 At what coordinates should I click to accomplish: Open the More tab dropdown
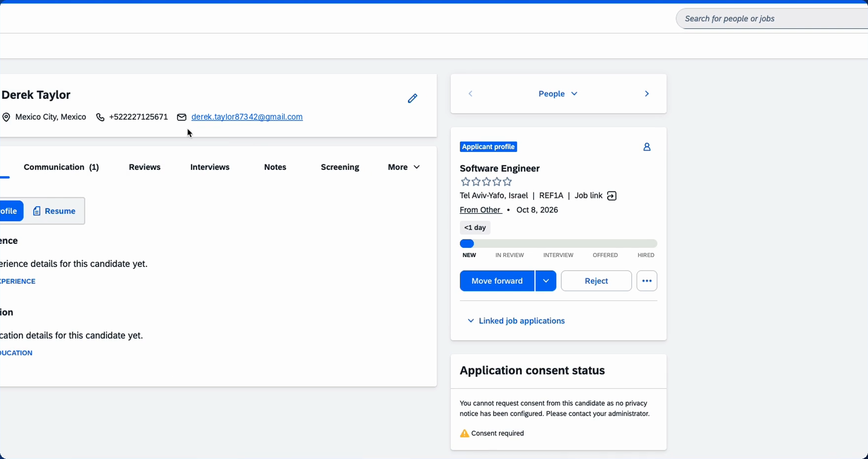click(x=404, y=167)
